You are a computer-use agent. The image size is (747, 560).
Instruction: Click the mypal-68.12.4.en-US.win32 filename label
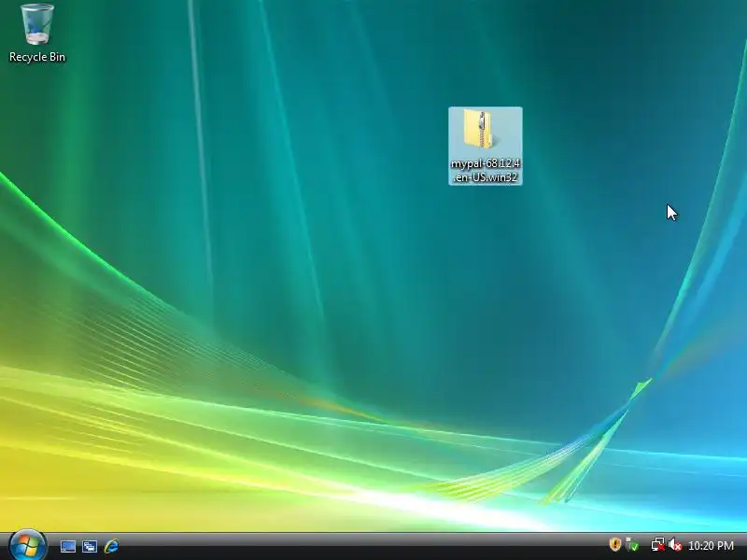click(x=486, y=170)
